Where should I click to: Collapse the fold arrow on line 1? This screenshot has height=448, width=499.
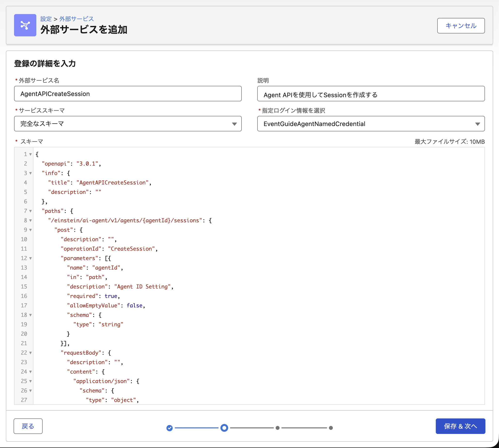click(x=31, y=154)
